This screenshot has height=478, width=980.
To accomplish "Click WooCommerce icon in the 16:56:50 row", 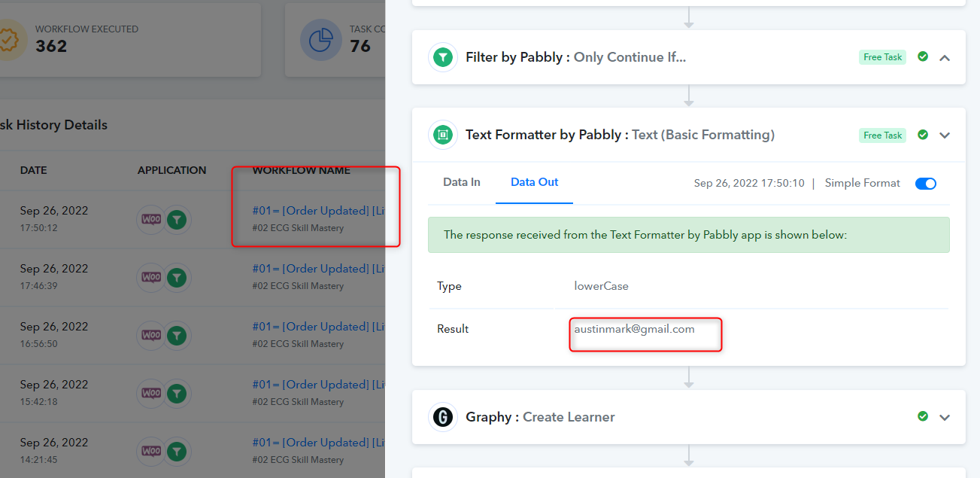I will coord(151,336).
